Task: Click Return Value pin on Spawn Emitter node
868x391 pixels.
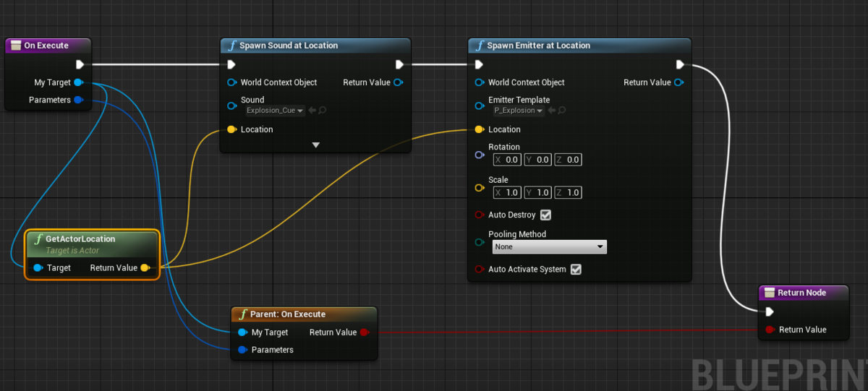Action: coord(678,82)
